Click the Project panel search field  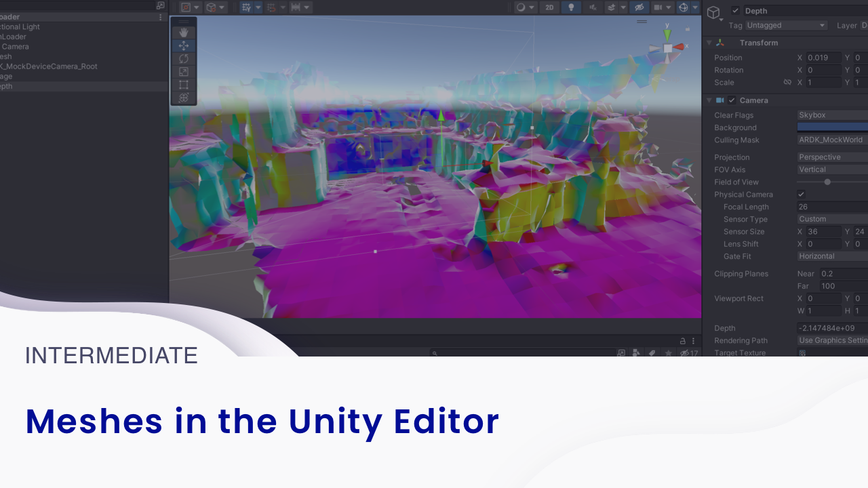pos(521,353)
